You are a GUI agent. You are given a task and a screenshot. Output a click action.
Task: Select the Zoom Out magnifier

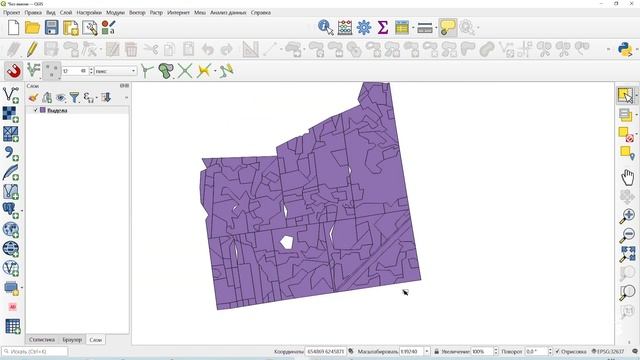coord(627,236)
